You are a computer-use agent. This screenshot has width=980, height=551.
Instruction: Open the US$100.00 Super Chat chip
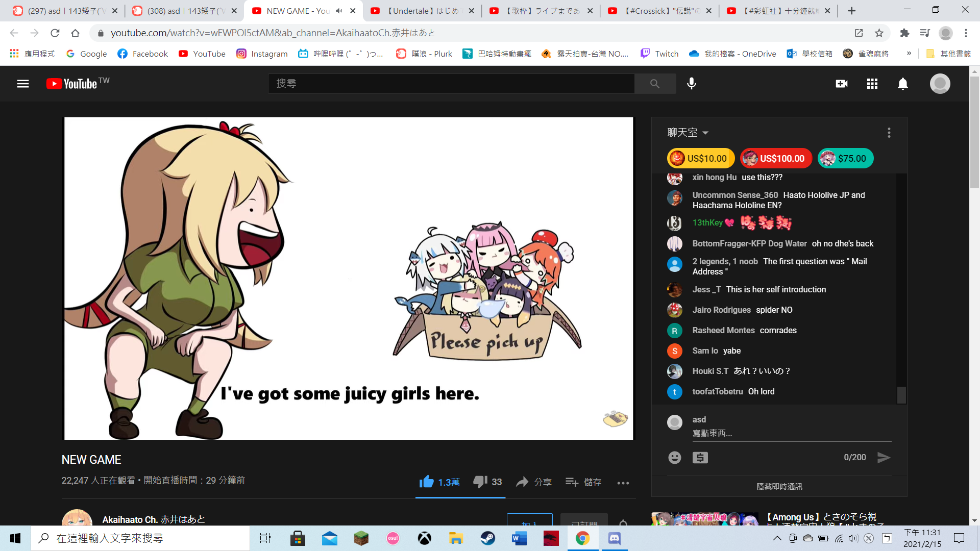775,158
